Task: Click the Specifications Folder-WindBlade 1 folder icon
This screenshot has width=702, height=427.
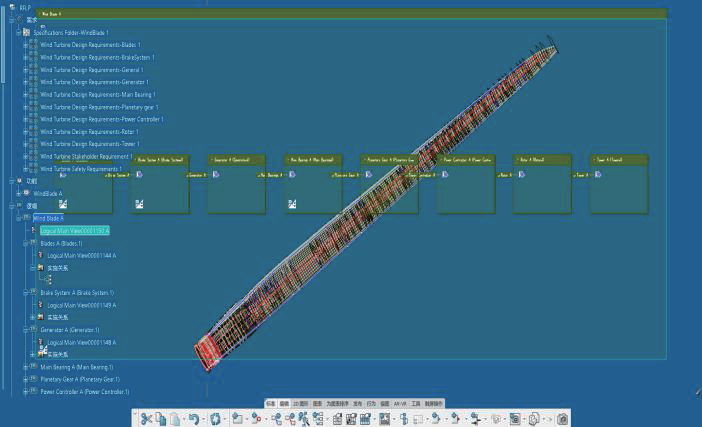Action: 26,32
